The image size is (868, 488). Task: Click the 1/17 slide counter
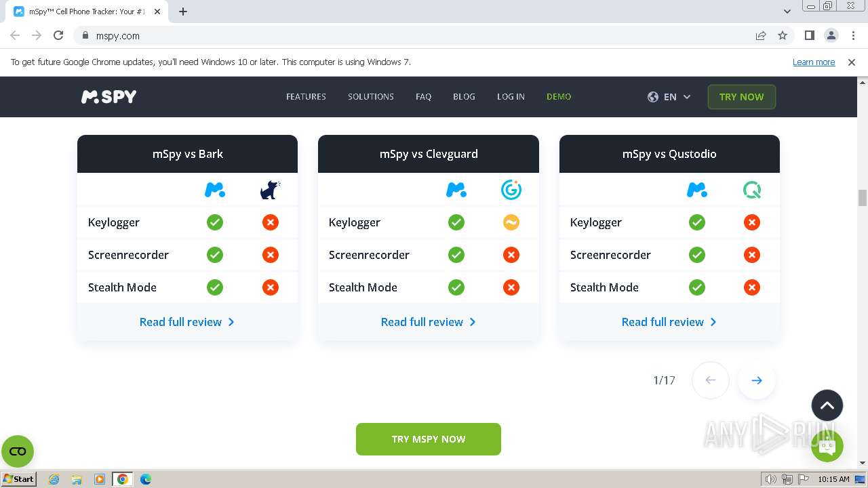click(664, 380)
